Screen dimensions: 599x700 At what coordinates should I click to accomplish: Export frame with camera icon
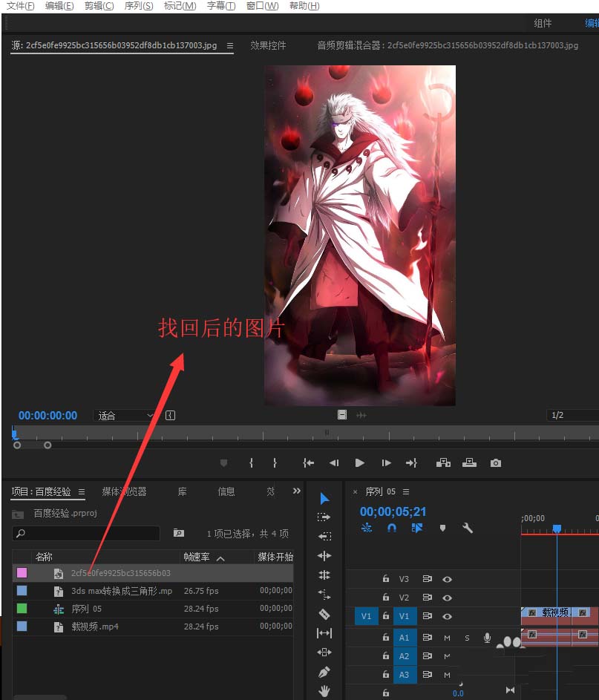point(495,463)
